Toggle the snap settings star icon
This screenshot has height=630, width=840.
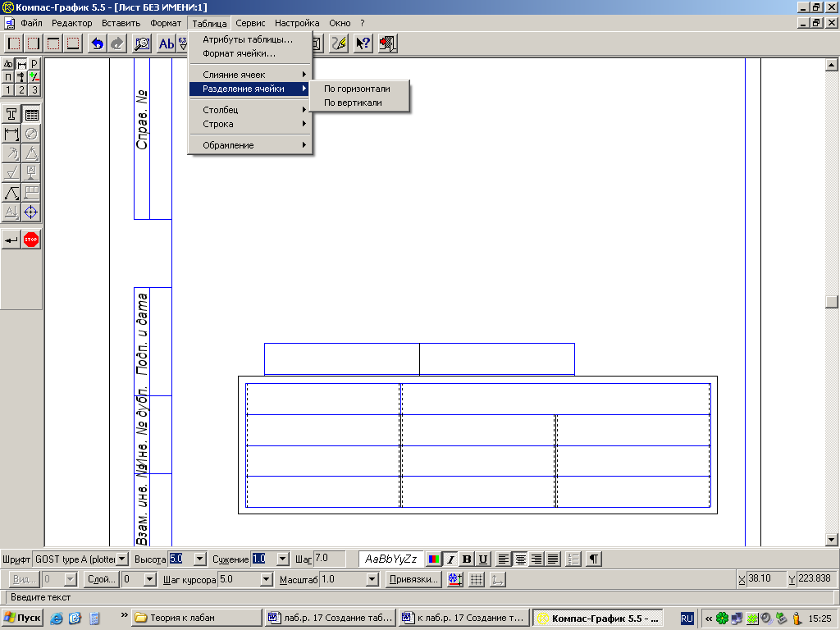455,579
